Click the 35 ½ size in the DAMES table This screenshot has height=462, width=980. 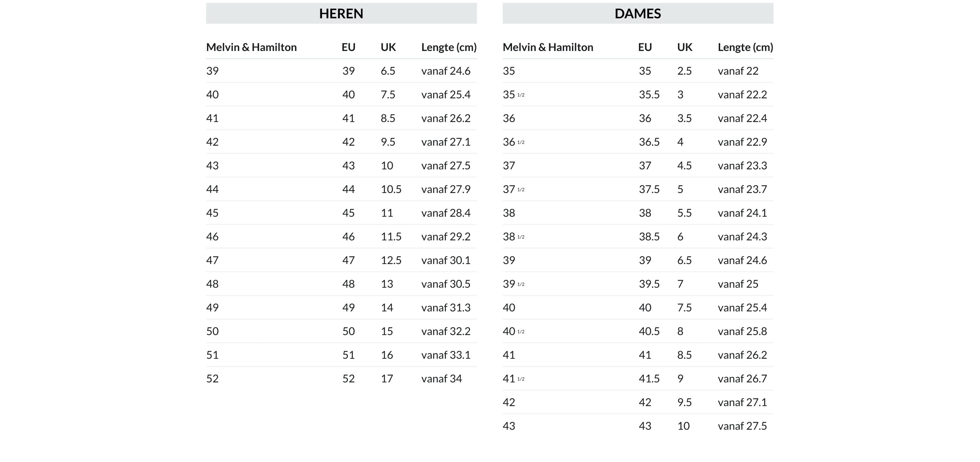513,95
